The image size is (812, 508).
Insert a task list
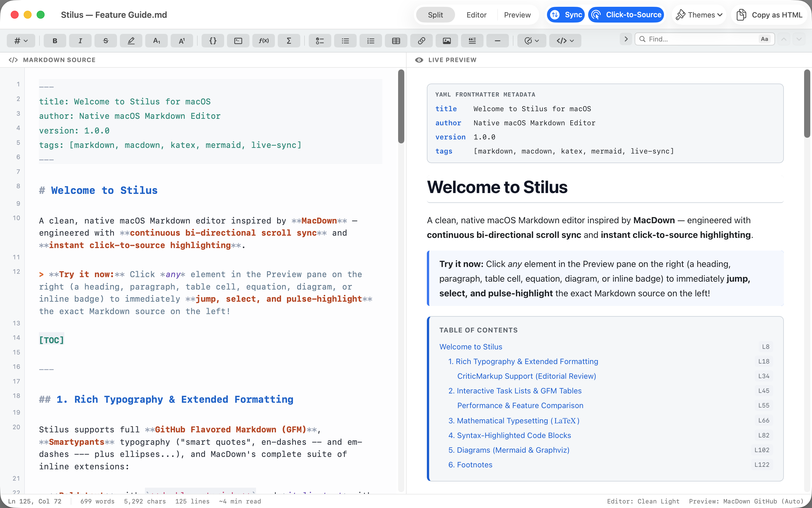320,41
